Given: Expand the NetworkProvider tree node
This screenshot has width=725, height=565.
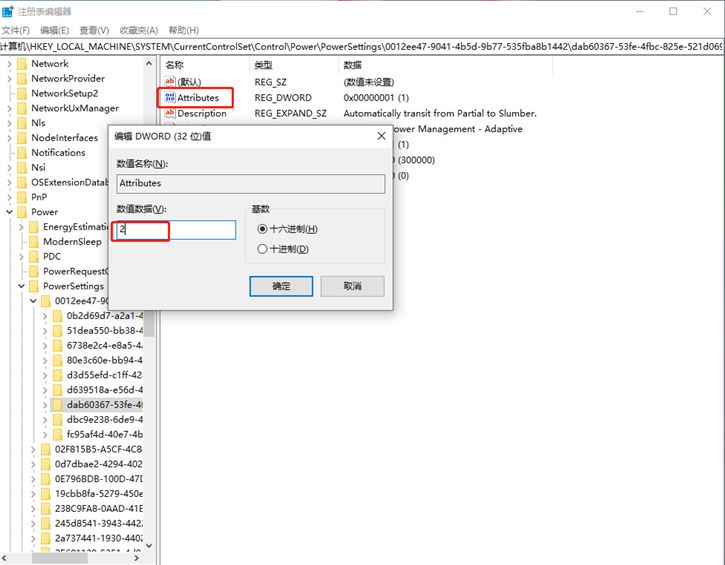Looking at the screenshot, I should 8,78.
